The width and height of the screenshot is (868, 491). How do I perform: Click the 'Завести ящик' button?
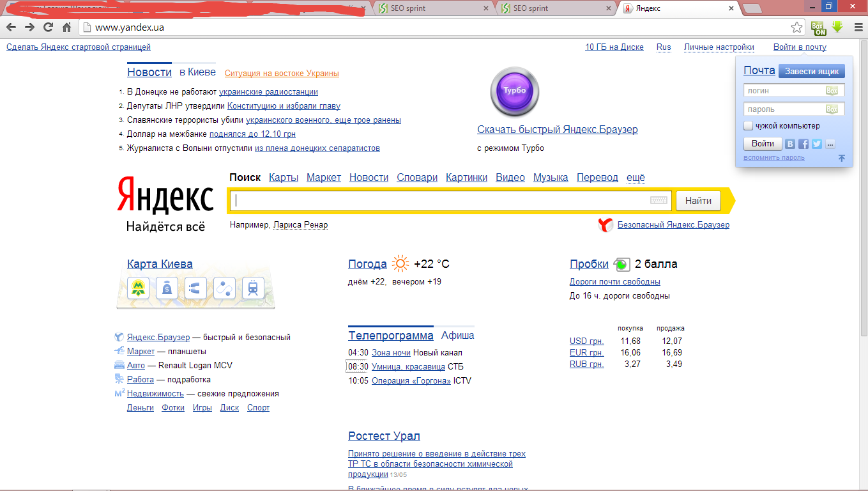click(x=811, y=71)
